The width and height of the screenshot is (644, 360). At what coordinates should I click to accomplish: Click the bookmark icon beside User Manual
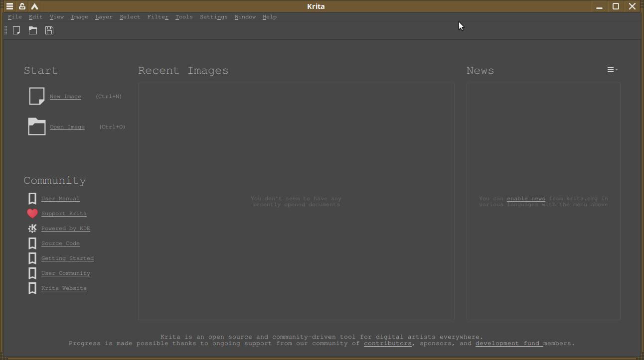click(x=32, y=198)
